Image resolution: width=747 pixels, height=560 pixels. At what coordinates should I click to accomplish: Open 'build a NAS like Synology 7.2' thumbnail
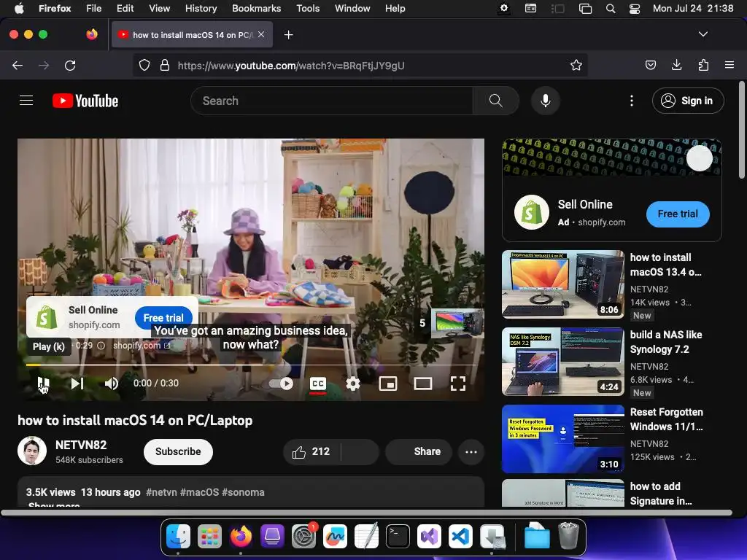pyautogui.click(x=562, y=362)
